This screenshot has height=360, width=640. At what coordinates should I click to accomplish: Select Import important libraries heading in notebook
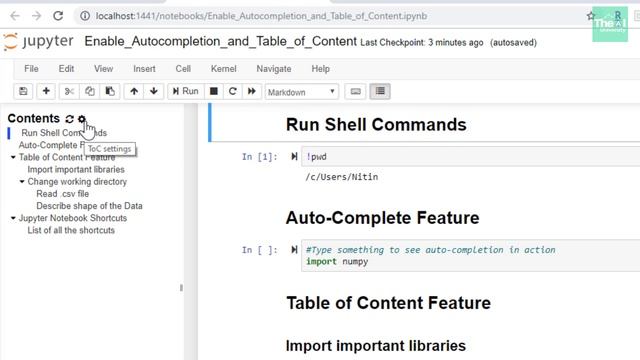(376, 346)
